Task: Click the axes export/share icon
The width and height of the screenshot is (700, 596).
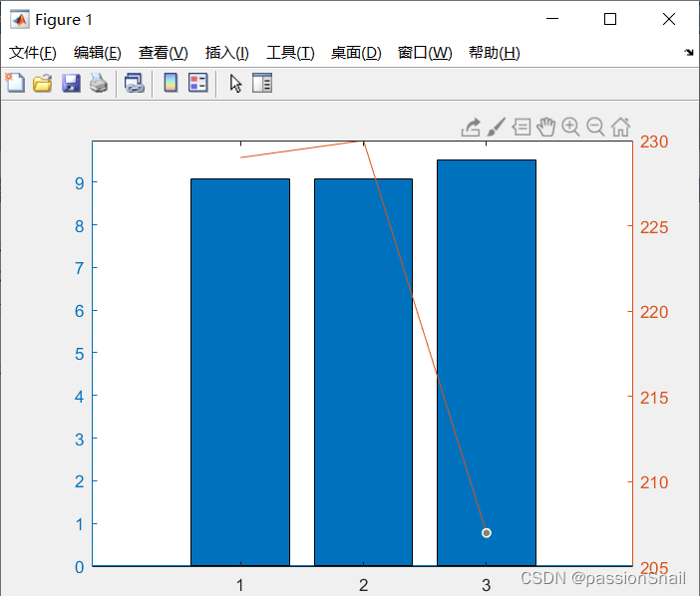Action: [x=471, y=128]
